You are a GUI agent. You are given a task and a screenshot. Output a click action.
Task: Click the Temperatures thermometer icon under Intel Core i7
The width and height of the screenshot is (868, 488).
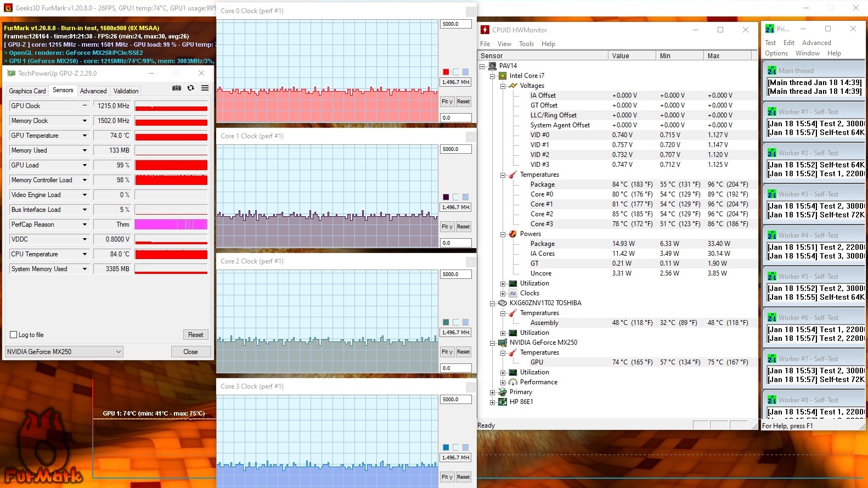pos(513,175)
